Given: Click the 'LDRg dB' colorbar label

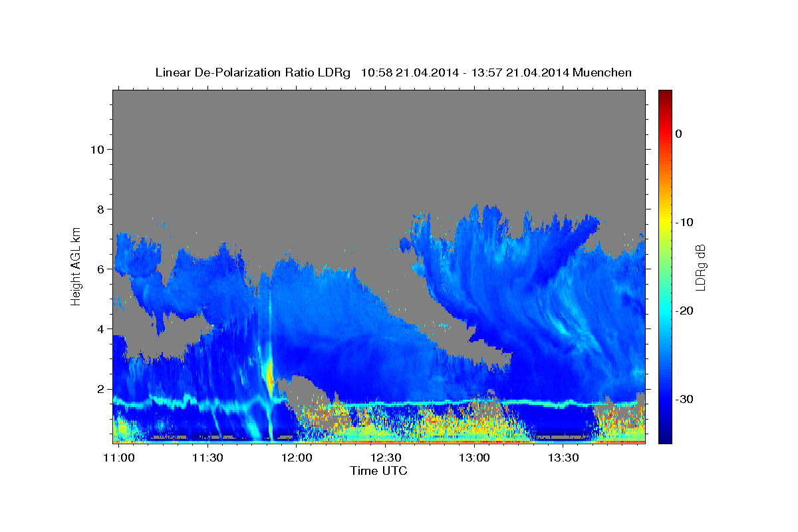Looking at the screenshot, I should [x=700, y=267].
